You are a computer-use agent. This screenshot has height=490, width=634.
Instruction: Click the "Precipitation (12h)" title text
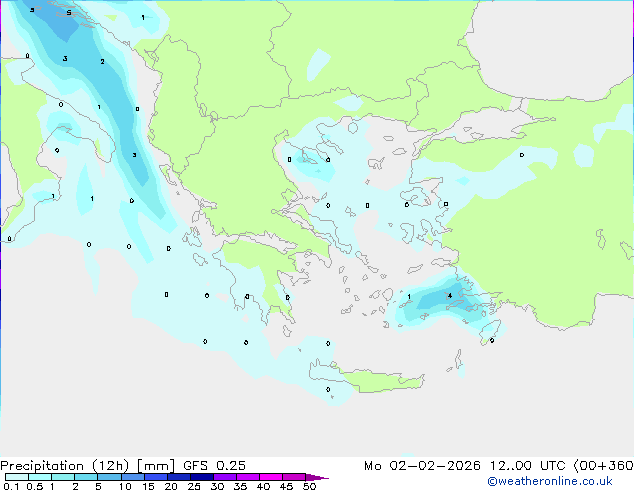point(65,466)
